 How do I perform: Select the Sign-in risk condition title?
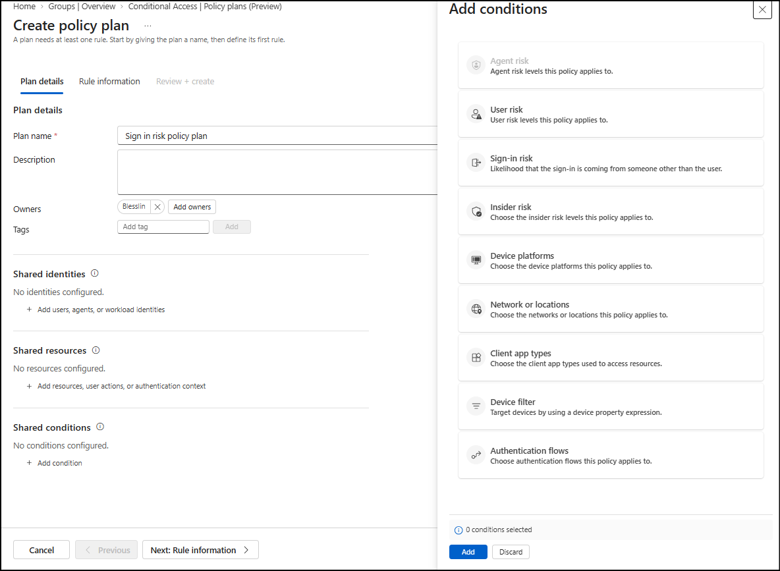tap(511, 158)
